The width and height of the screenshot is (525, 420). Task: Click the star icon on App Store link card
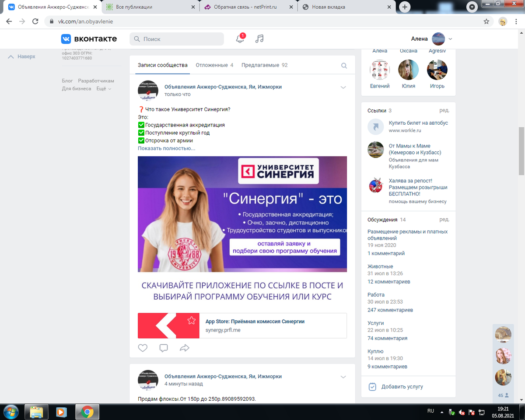coord(191,321)
